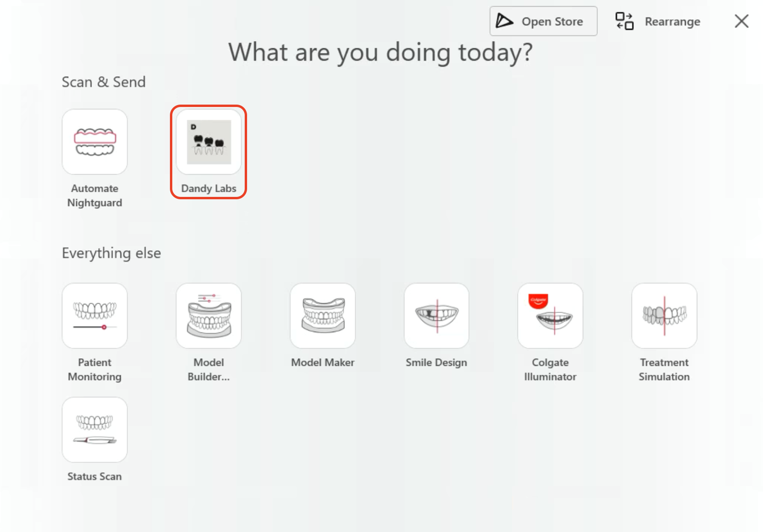Select the Status Scan app icon
The image size is (763, 532).
(95, 430)
